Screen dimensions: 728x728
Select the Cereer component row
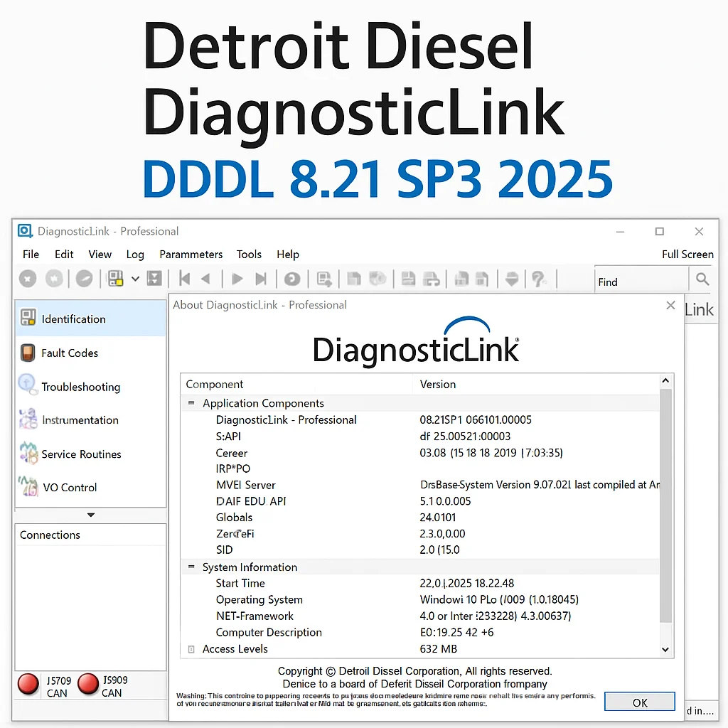click(420, 453)
